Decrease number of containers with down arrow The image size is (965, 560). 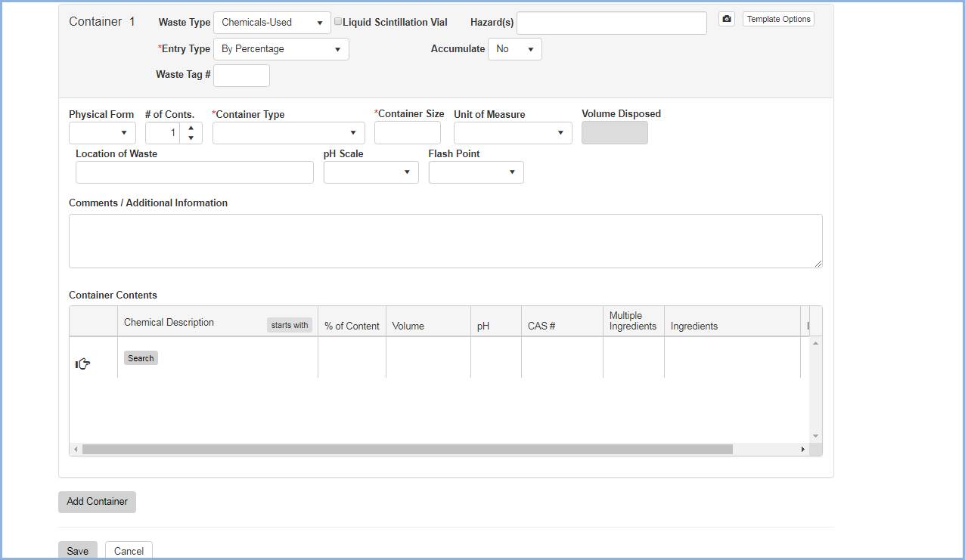coord(191,138)
